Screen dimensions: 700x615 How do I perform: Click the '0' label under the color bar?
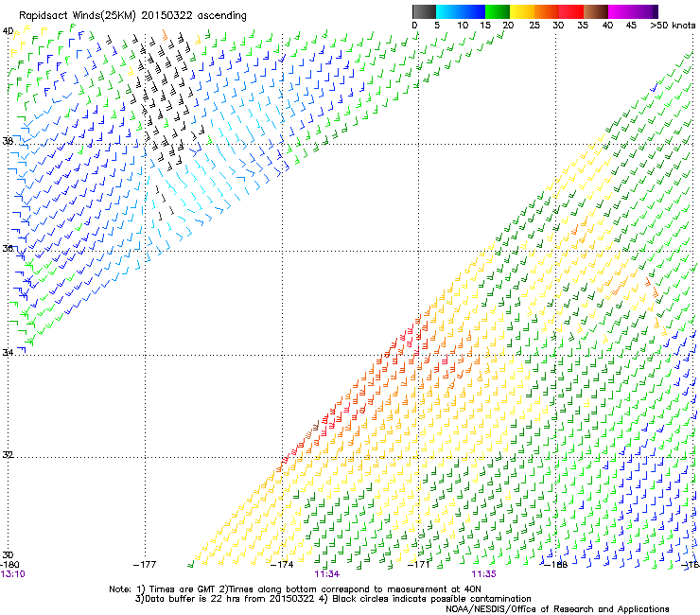point(414,26)
